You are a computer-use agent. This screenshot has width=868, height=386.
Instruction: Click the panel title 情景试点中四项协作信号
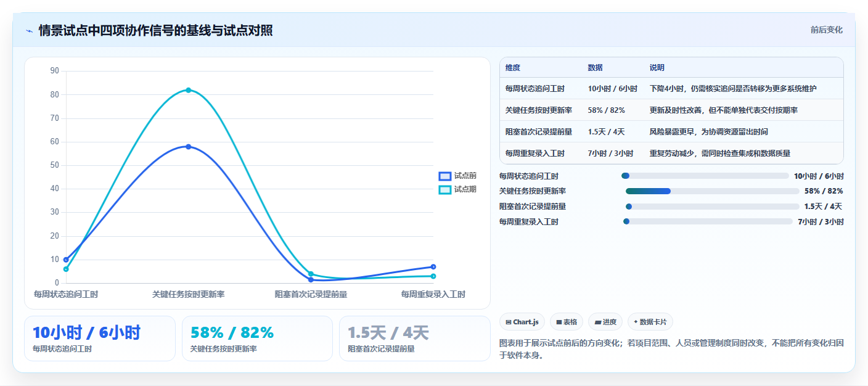155,31
